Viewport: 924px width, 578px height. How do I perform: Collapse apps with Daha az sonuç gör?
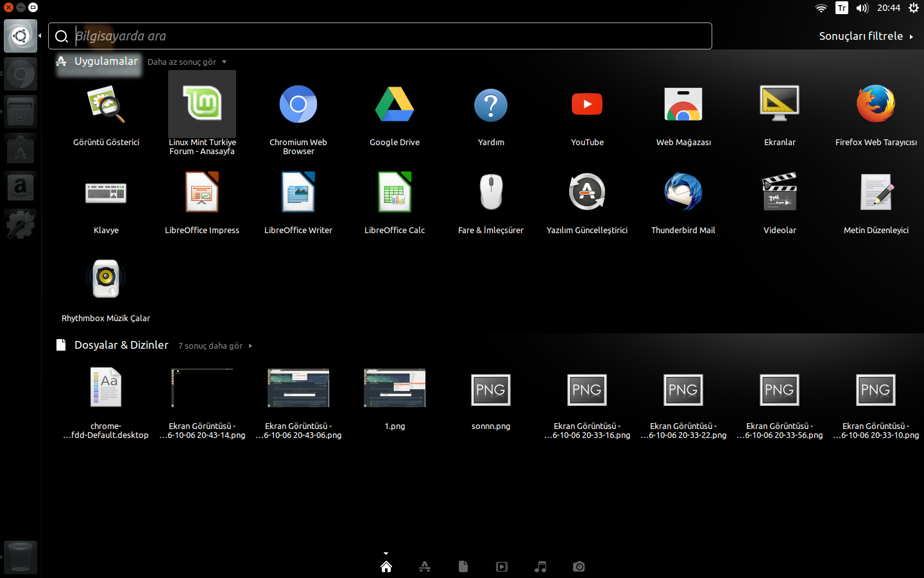[187, 62]
